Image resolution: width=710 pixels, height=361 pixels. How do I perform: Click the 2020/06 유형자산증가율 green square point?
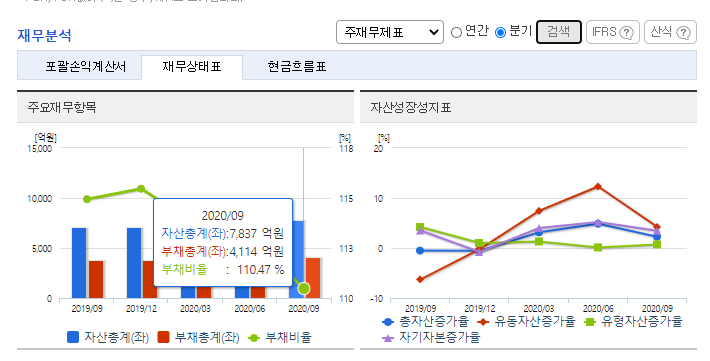598,247
